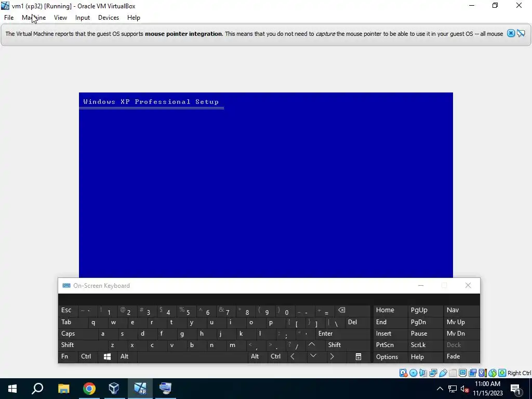
Task: Show hidden system tray icons
Action: 440,389
